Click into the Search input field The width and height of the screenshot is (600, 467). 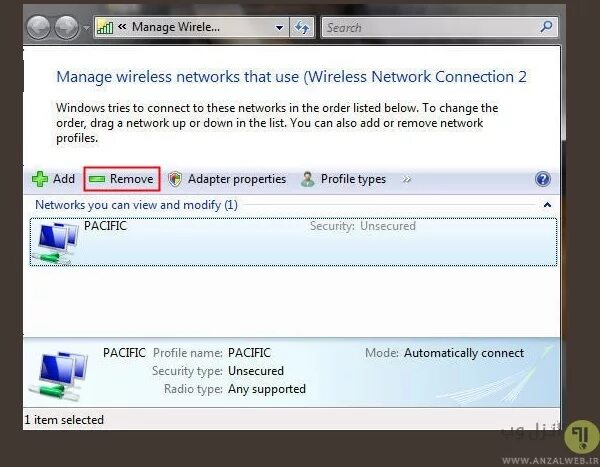430,28
